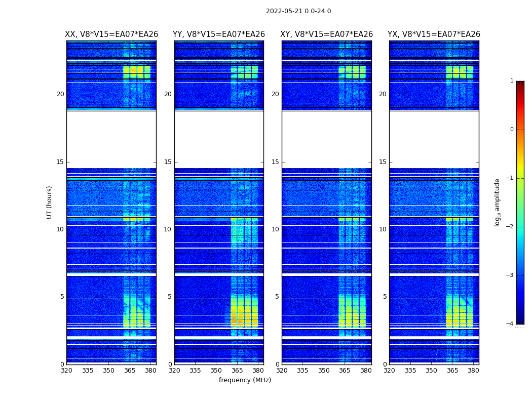Click the colorbar tick label 0
Image resolution: width=532 pixels, height=405 pixels.
pos(511,130)
